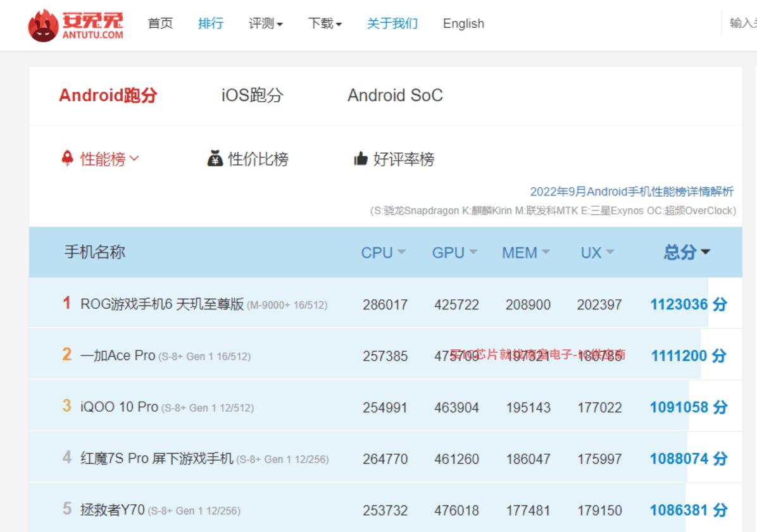This screenshot has width=757, height=532.
Task: Sort by GPU column
Action: [454, 252]
